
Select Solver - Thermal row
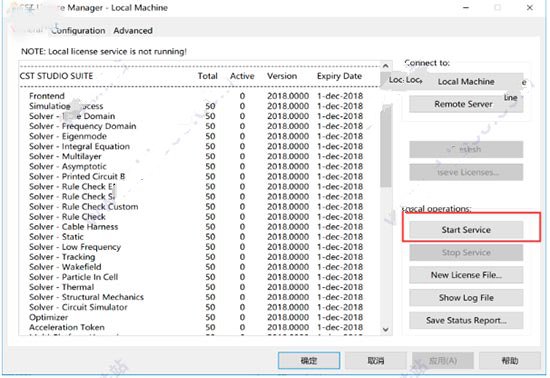(196, 287)
